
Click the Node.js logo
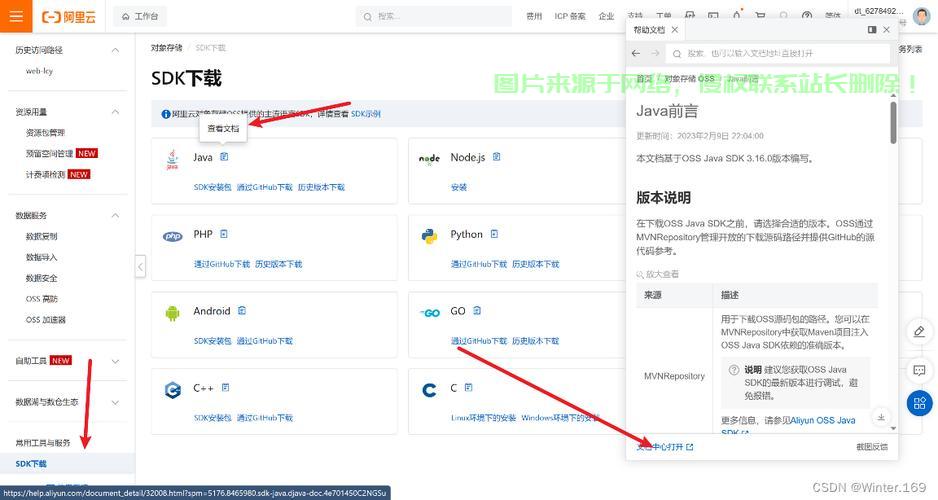point(429,158)
